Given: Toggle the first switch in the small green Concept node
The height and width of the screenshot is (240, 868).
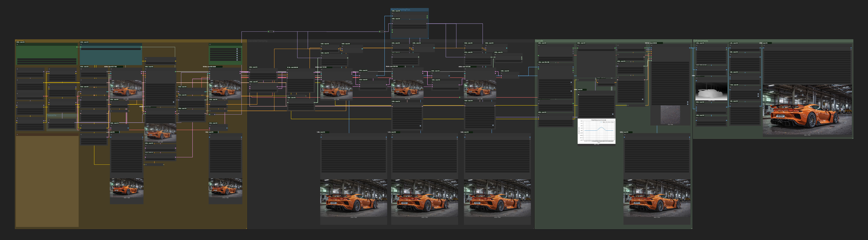Looking at the screenshot, I should (237, 49).
